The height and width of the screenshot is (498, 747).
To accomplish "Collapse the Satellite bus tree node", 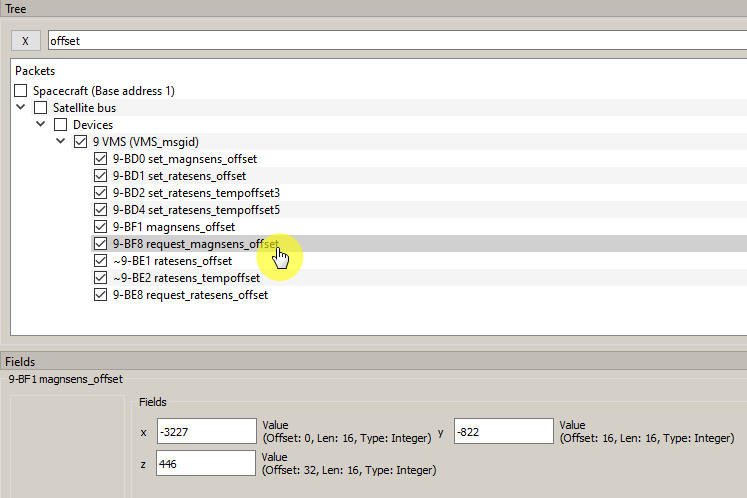I will point(21,108).
